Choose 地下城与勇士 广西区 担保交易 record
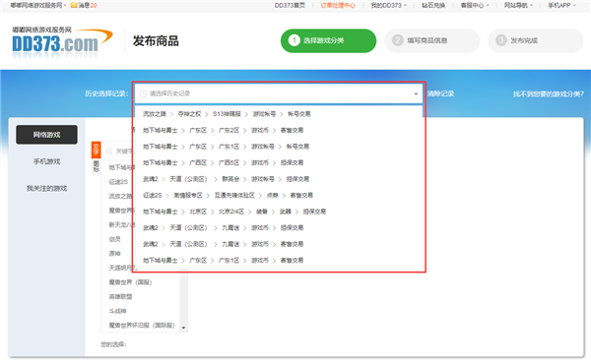This screenshot has width=591, height=364. [x=279, y=162]
